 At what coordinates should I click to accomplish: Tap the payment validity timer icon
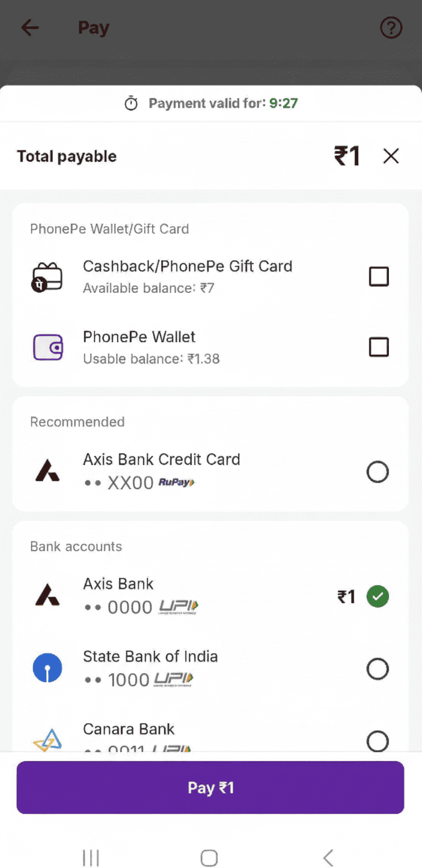pyautogui.click(x=131, y=103)
